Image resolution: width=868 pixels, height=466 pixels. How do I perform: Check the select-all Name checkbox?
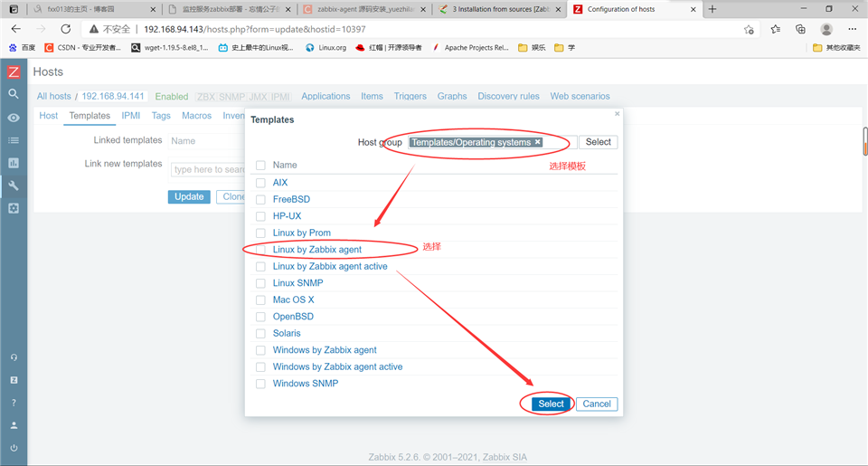(260, 165)
